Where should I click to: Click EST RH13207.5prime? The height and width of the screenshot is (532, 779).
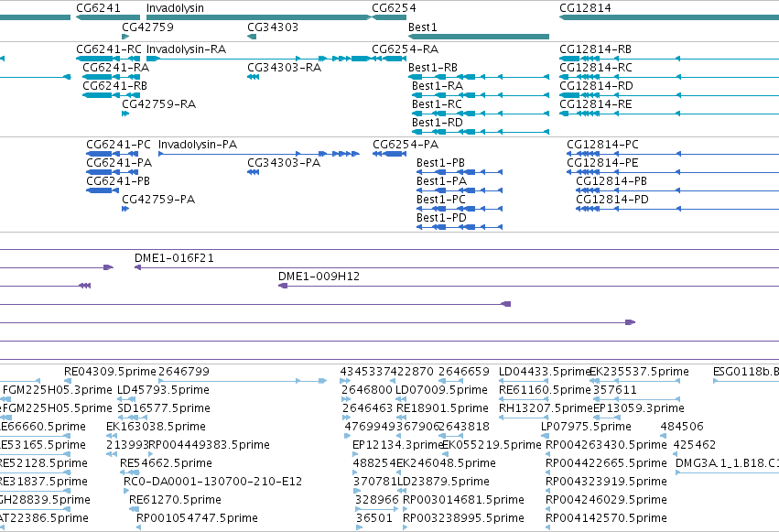coord(546,408)
